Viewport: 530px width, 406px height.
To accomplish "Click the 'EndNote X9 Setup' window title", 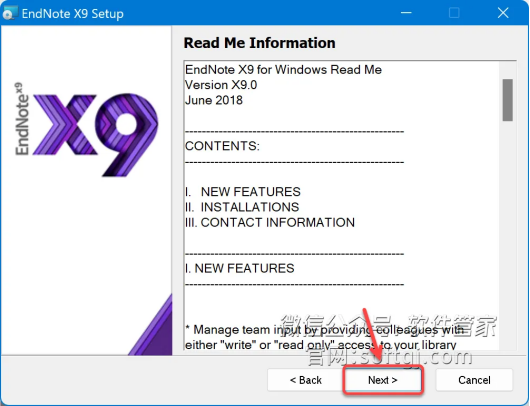I will click(x=73, y=14).
